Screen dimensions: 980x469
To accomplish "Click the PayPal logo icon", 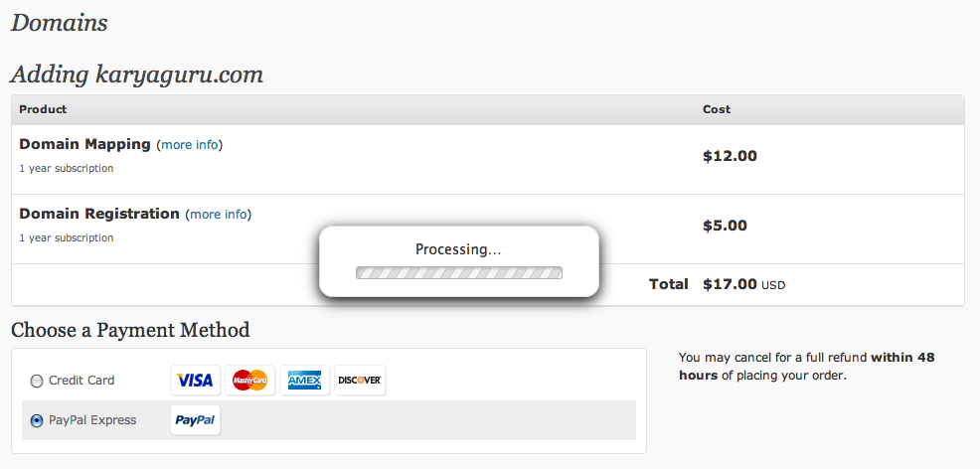I will [195, 420].
